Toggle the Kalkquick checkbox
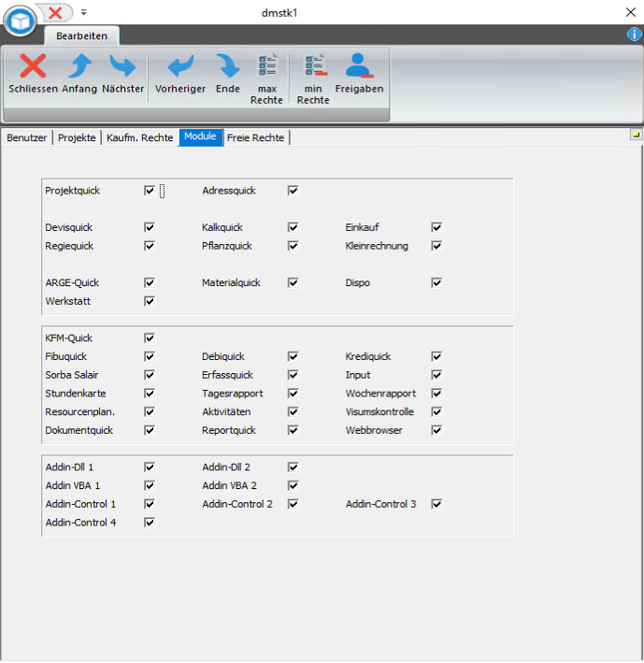The height and width of the screenshot is (663, 644). (x=293, y=227)
